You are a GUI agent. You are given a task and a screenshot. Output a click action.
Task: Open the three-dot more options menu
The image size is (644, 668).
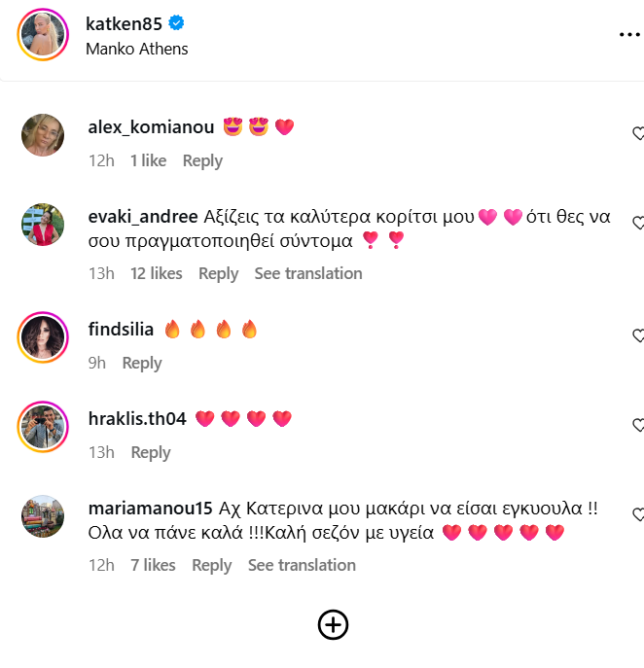click(630, 34)
